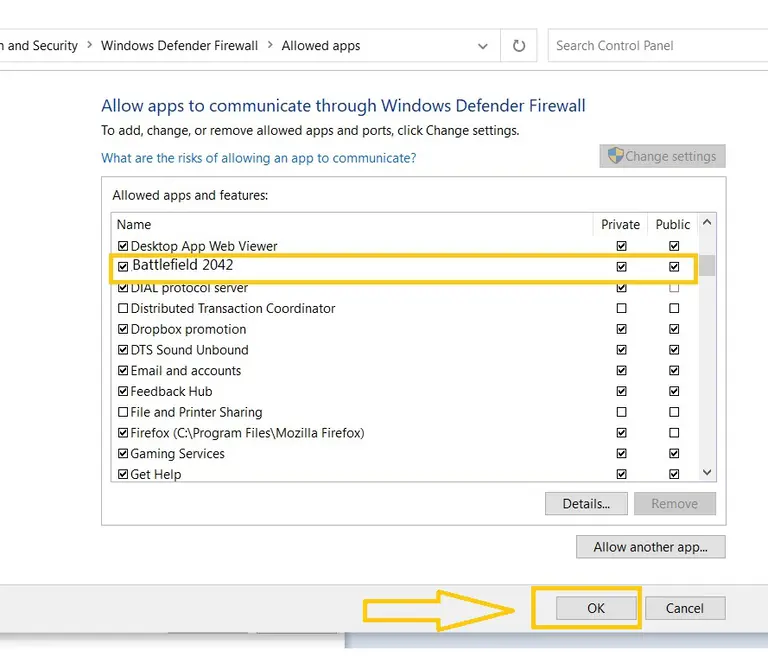Uncheck Desktop App Web Viewer name checkbox
The image size is (768, 657).
123,245
